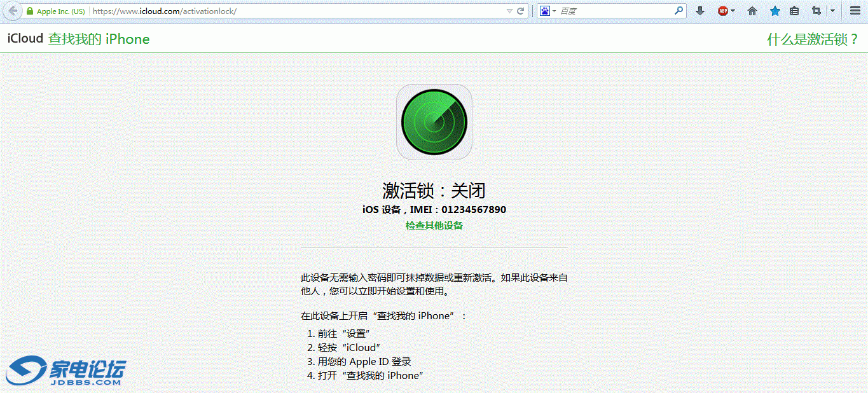Click the line 在此设备上开启“查找我的 iPhone”：
The height and width of the screenshot is (393, 868).
pyautogui.click(x=384, y=315)
